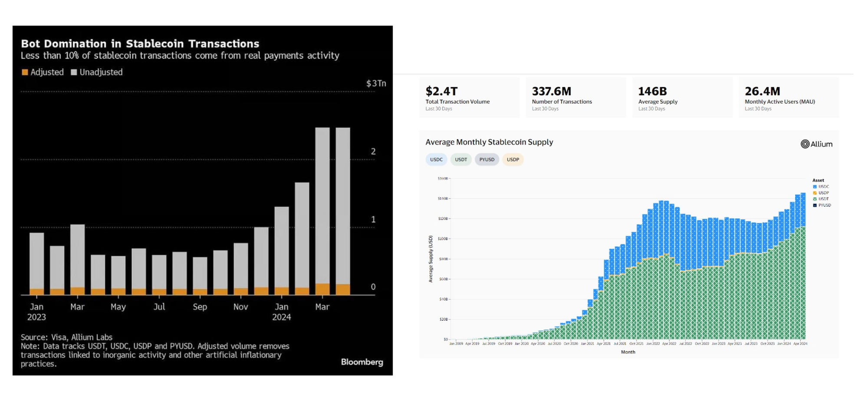Select the Number of Transactions card
Screen dimensions: 868x395
coord(576,98)
